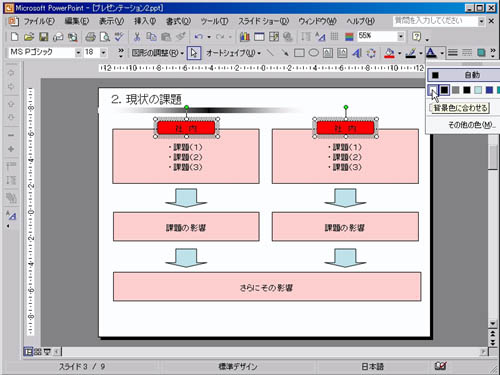500x375 pixels.
Task: Select the Oval drawing tool
Action: (313, 53)
